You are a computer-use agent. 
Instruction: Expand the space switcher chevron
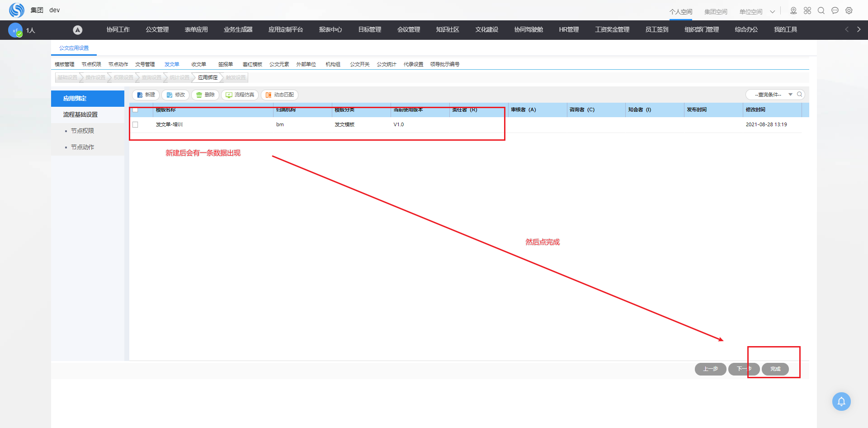(x=773, y=12)
